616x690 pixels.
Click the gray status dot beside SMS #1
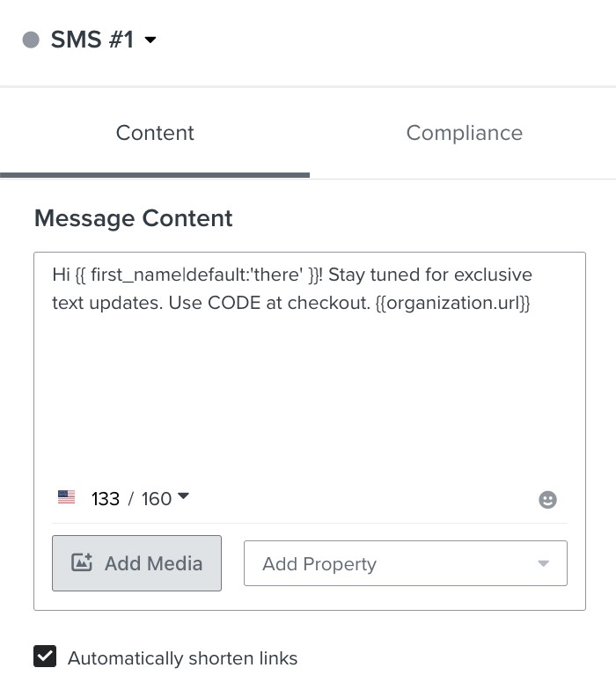tap(31, 40)
